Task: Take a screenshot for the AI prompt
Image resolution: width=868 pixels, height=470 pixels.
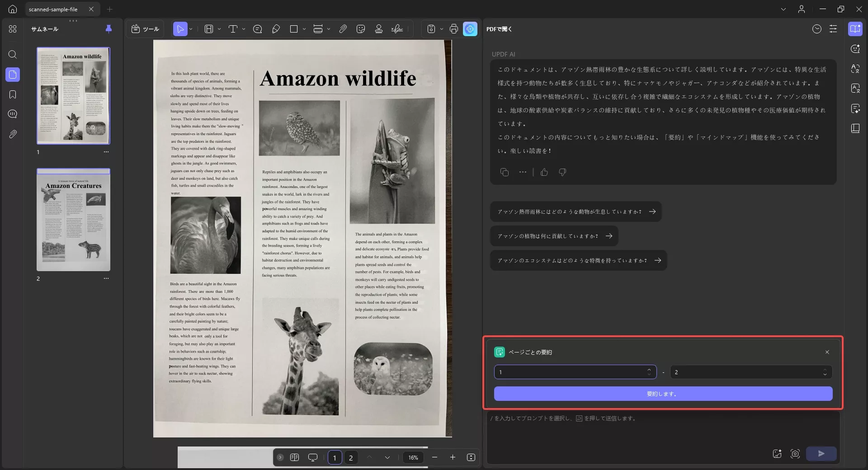Action: tap(795, 454)
